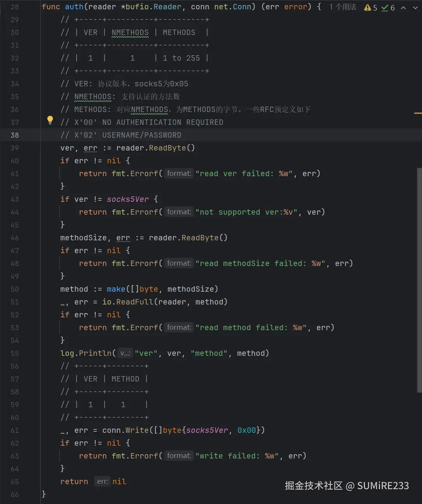Click final nil on return line

(119, 481)
